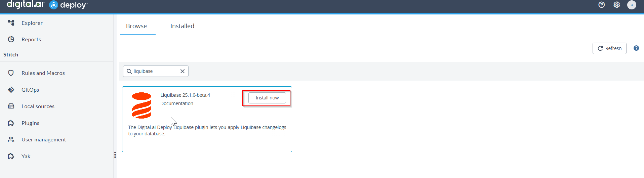Open the Liquibase Documentation link

coord(177,103)
